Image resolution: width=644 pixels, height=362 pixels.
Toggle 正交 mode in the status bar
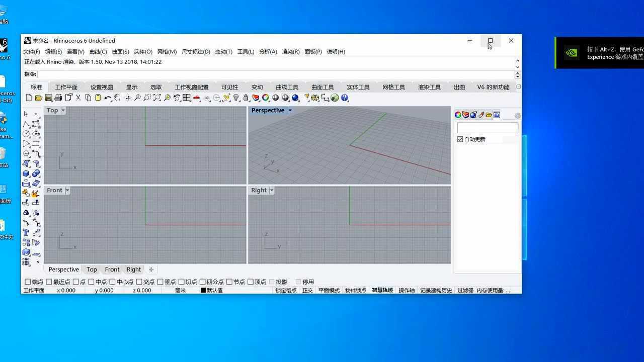pos(307,291)
